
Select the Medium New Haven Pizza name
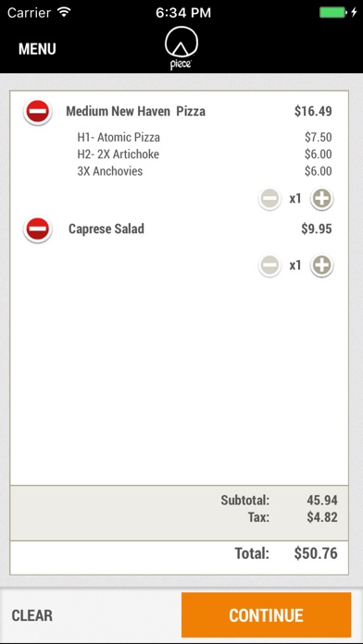coord(136,111)
